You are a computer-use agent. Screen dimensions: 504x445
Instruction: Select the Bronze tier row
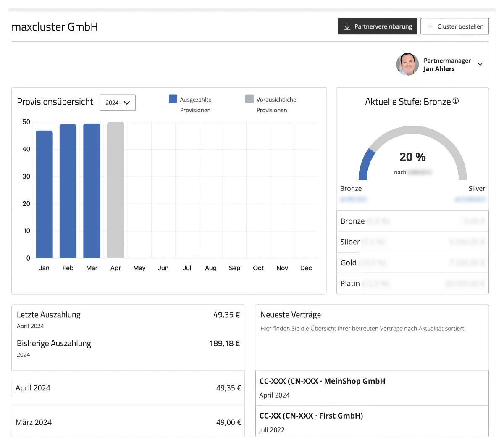pos(413,221)
